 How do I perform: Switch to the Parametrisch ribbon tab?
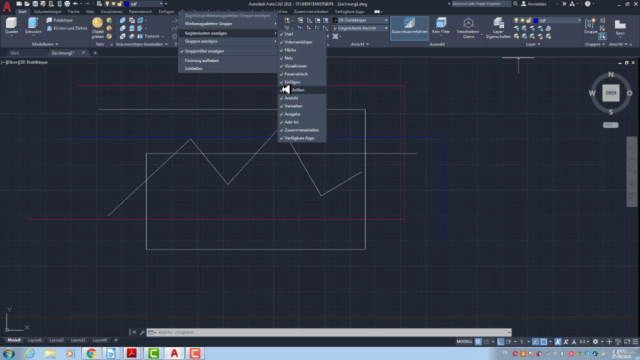click(140, 11)
